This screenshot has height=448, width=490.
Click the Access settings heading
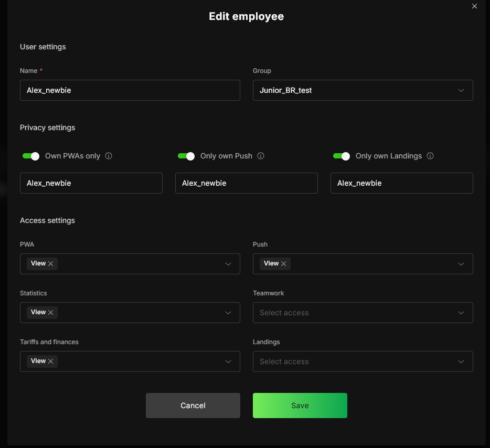click(x=48, y=220)
